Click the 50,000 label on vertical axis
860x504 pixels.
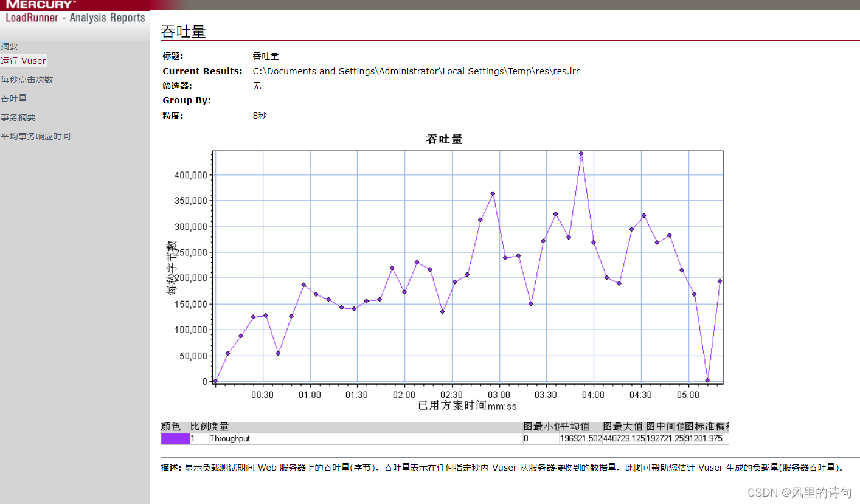tap(193, 356)
